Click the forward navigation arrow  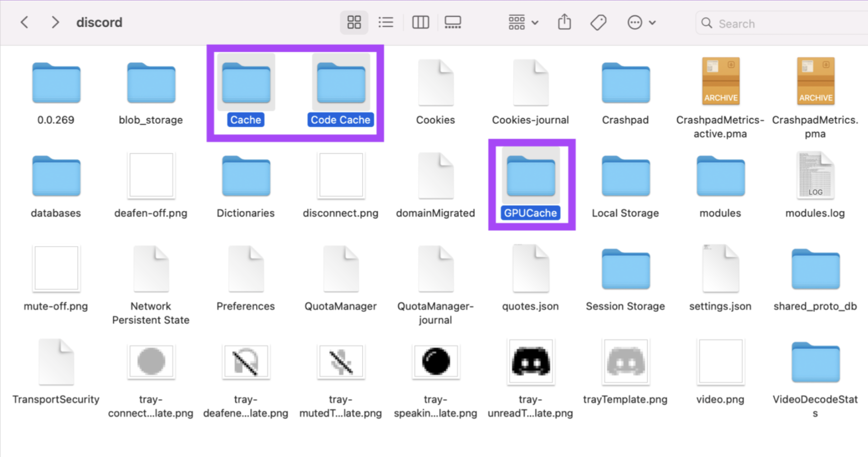tap(55, 22)
